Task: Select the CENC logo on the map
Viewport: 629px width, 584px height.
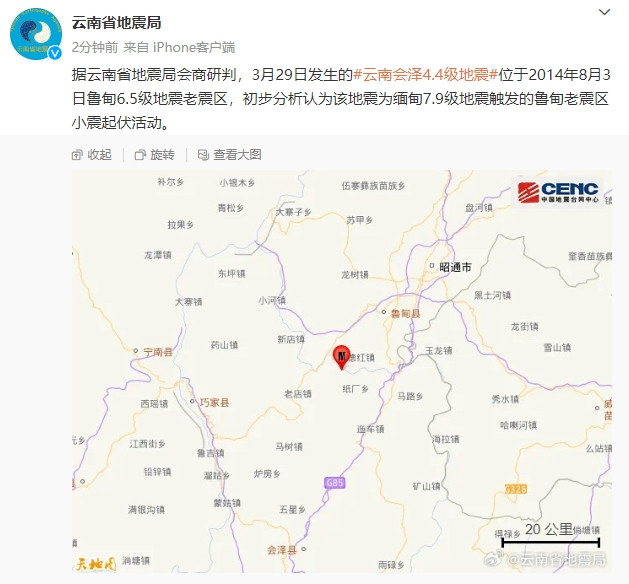Action: (559, 192)
